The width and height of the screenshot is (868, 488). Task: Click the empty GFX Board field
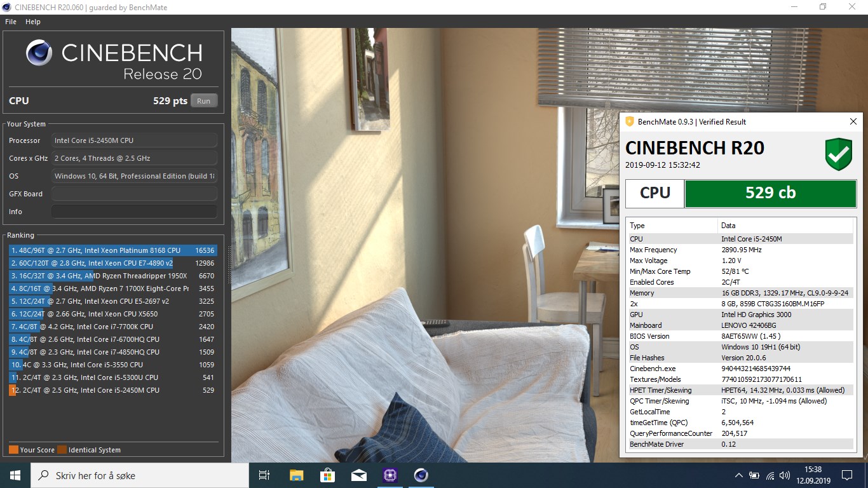134,194
